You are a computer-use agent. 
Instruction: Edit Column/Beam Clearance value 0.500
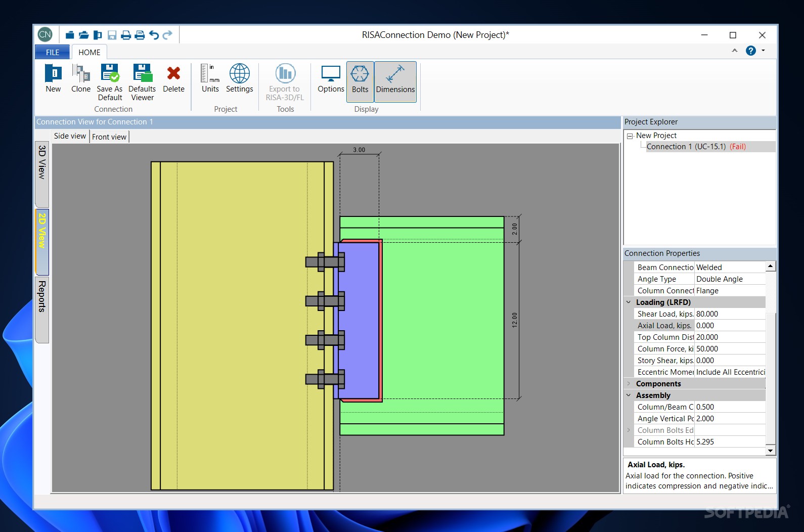(730, 407)
